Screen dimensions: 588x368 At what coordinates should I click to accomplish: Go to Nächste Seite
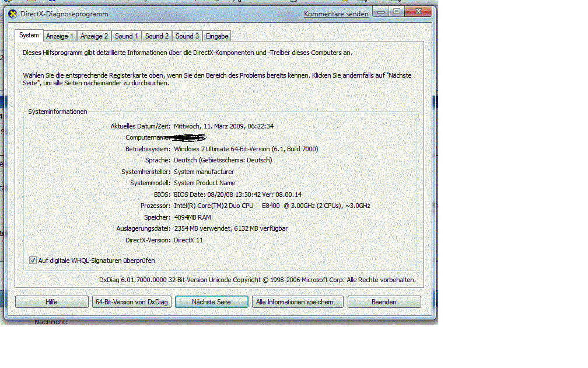click(212, 302)
